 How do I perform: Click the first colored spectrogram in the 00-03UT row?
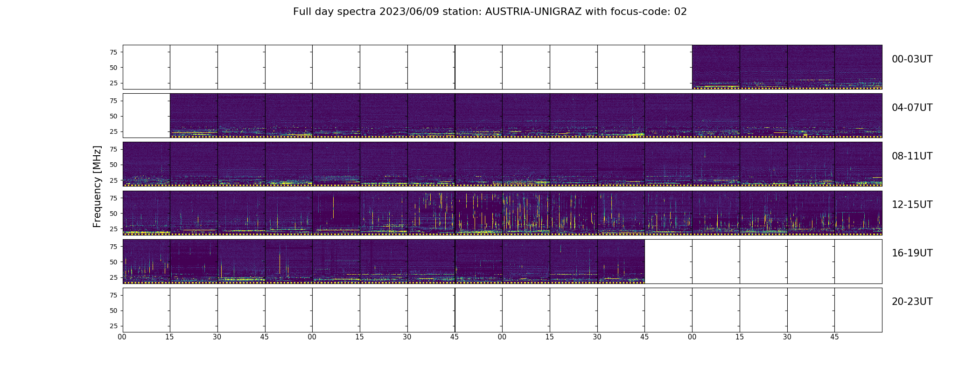pos(716,67)
